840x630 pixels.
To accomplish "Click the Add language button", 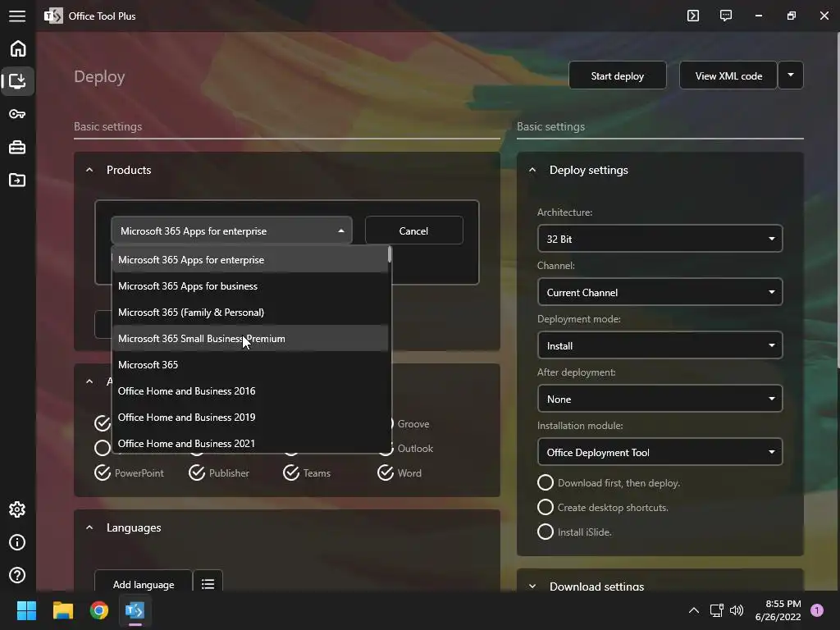I will [143, 583].
